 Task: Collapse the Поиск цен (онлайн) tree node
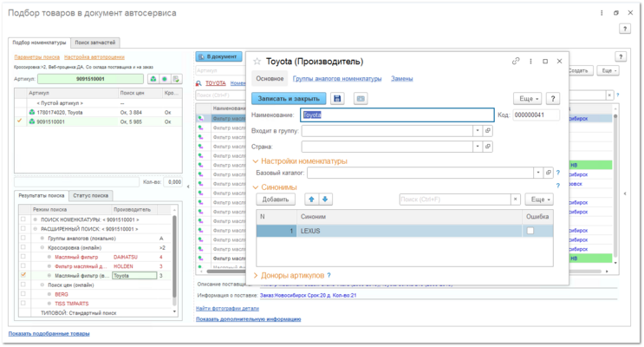click(x=42, y=285)
